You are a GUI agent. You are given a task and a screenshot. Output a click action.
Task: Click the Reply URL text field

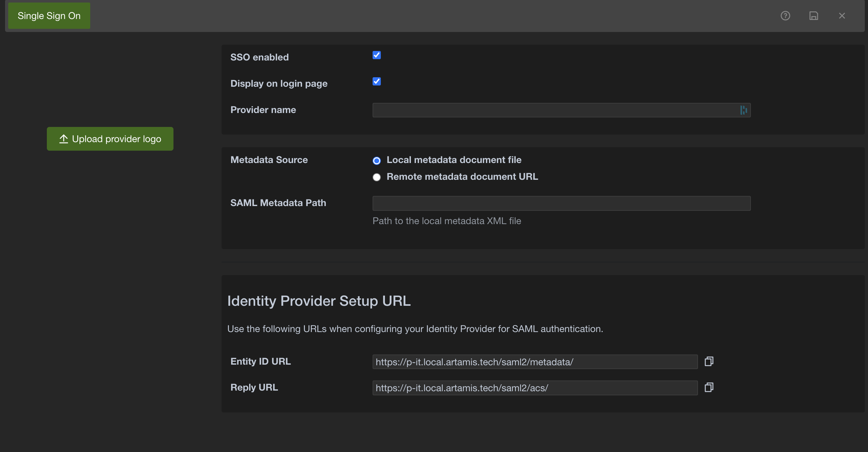tap(535, 388)
